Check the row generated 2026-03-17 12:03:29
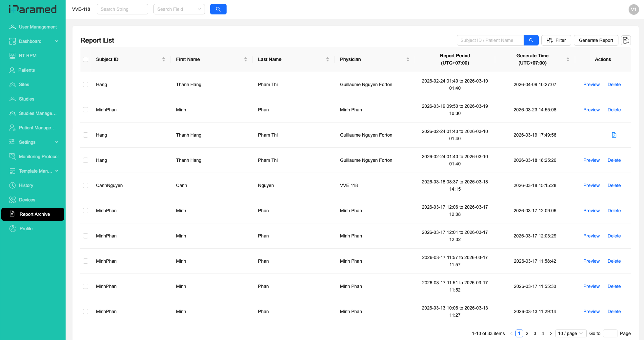The width and height of the screenshot is (644, 340). [x=86, y=236]
